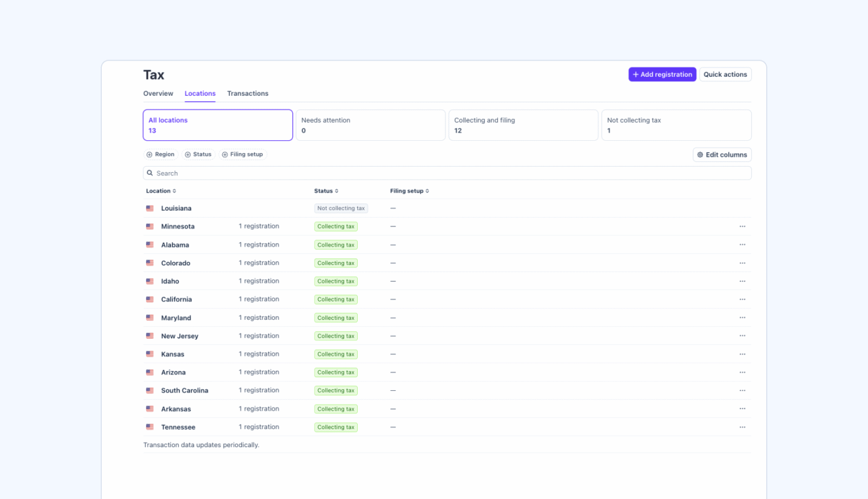Select the Colorado location name
This screenshot has width=868, height=499.
175,263
